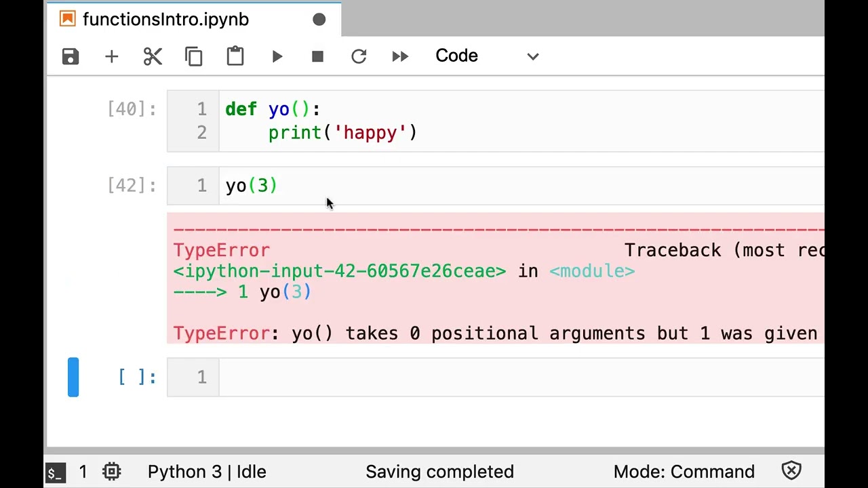Select the functionsIntro.ipynb tab
This screenshot has height=488, width=868.
click(x=193, y=20)
